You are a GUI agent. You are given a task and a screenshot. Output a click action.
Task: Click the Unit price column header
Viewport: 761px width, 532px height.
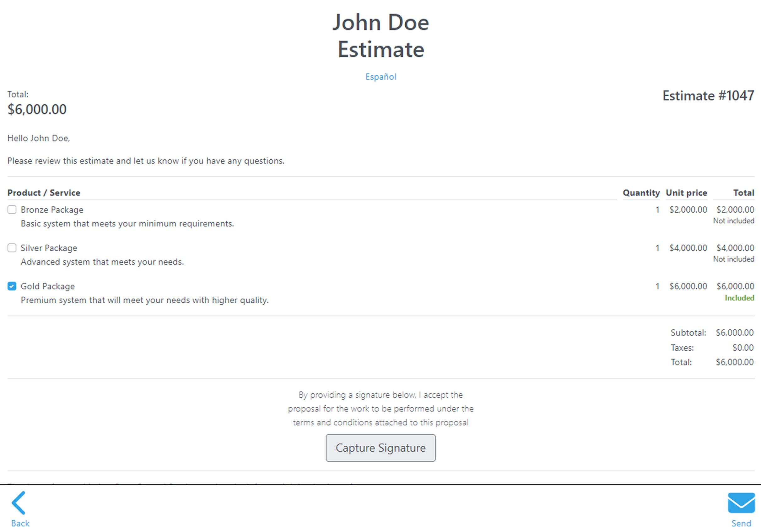686,193
